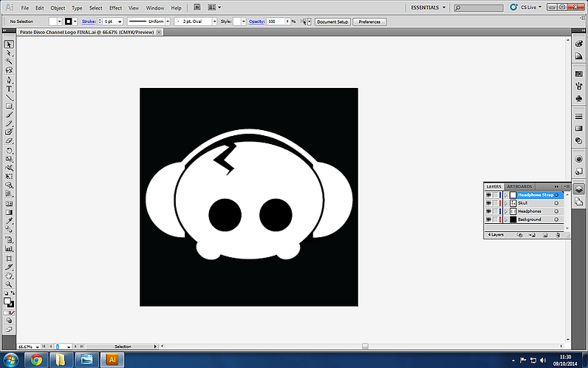Open the stroke weight dropdown
588x368 pixels.
point(120,21)
